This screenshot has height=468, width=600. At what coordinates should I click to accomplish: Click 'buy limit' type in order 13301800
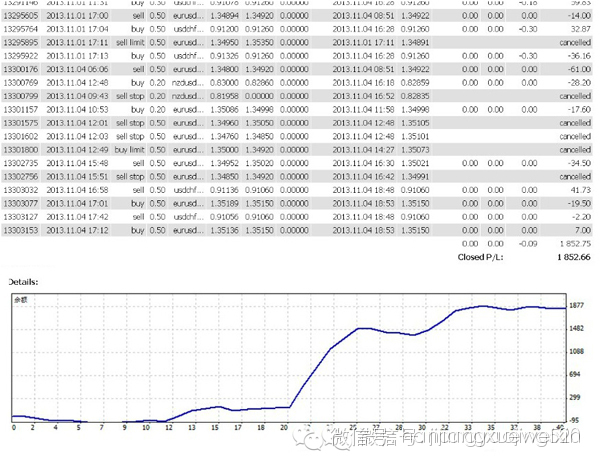click(129, 150)
